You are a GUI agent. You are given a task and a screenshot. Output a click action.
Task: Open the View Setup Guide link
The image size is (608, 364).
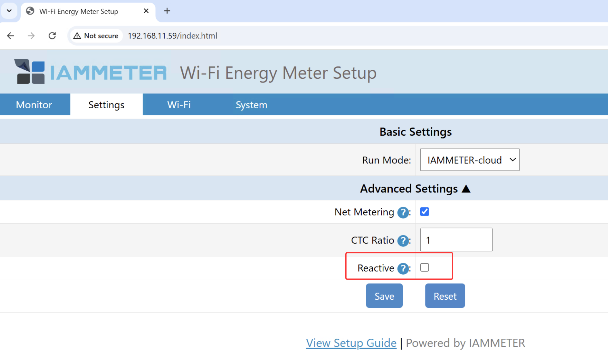point(351,343)
